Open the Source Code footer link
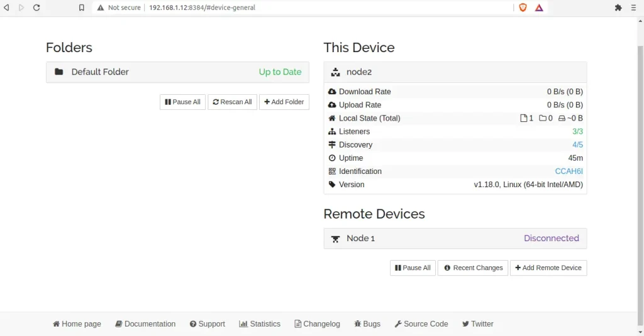 click(x=421, y=323)
